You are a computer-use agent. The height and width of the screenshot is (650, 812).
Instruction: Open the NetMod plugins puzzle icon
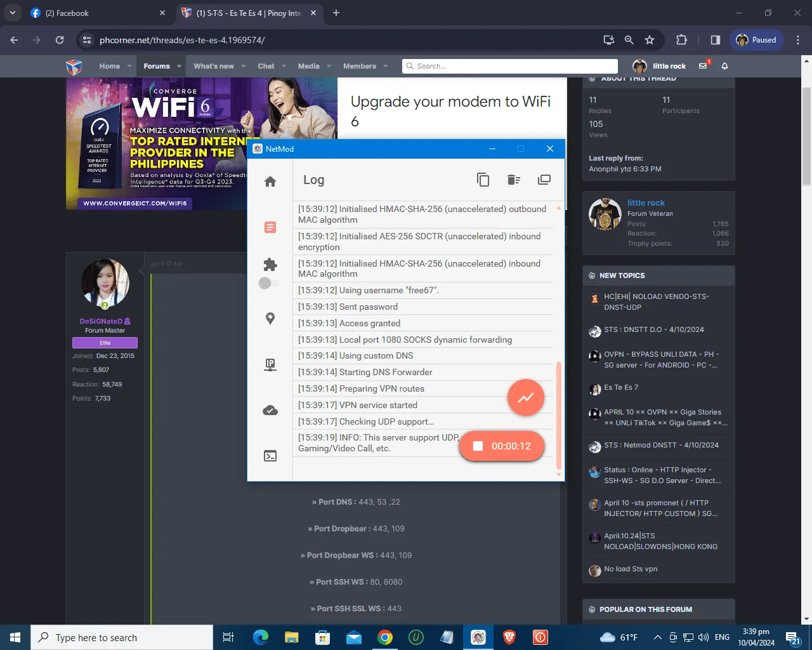click(270, 265)
